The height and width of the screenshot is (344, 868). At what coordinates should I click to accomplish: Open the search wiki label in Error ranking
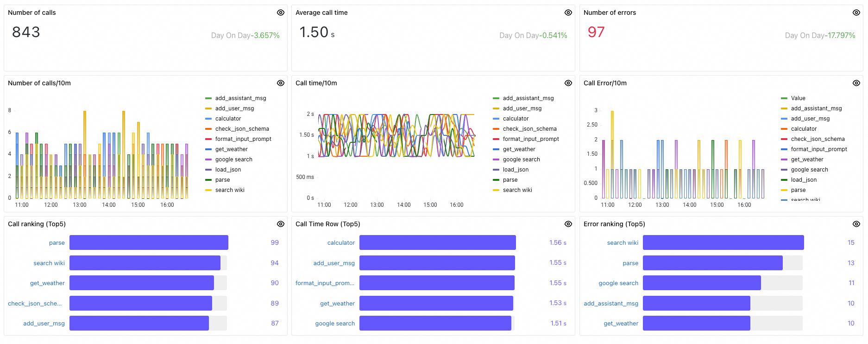click(623, 242)
